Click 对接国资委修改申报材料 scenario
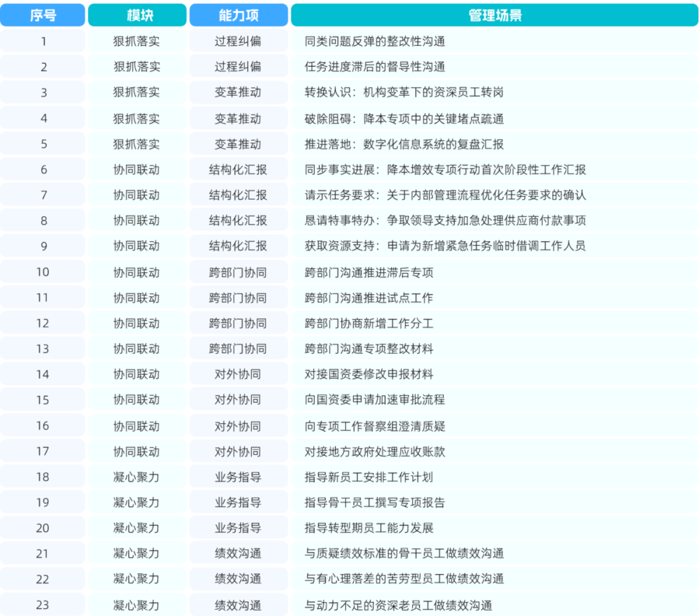Screen dimensions: 699x616 click(369, 375)
